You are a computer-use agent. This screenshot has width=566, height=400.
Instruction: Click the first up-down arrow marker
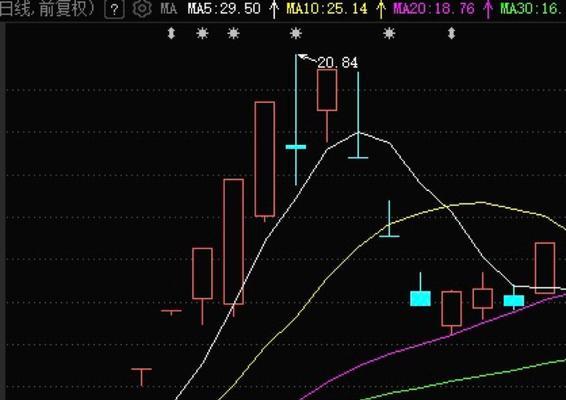tap(171, 34)
